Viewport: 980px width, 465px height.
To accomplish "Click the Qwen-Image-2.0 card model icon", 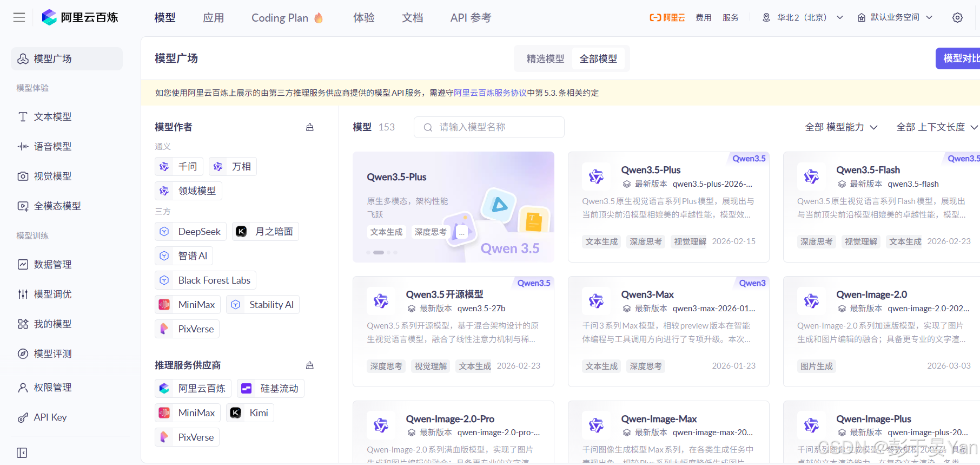I will point(811,301).
